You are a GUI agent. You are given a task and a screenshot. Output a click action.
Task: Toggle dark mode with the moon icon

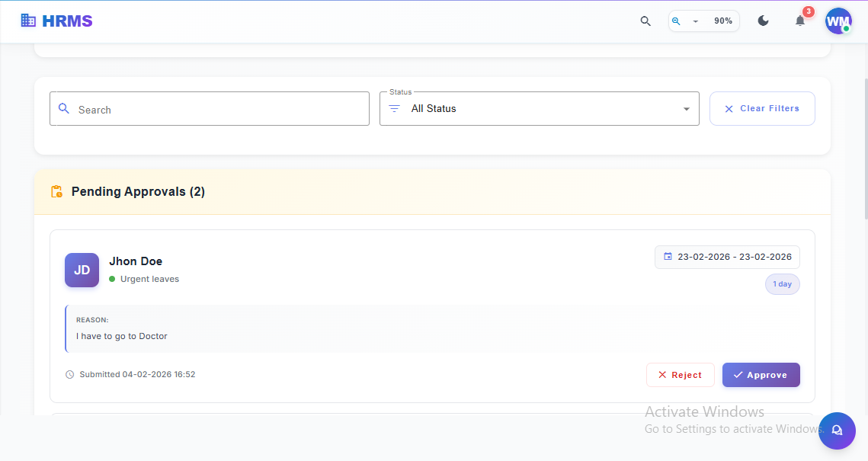pyautogui.click(x=764, y=21)
